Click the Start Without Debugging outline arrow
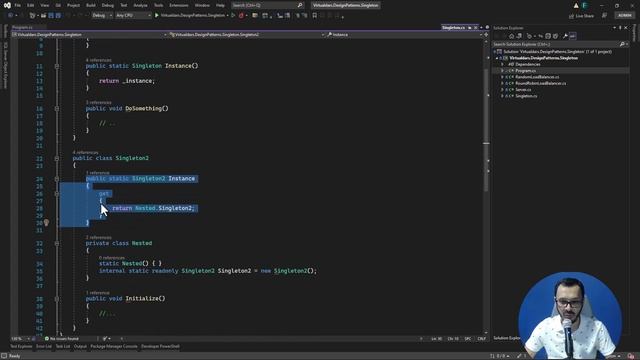 233,16
